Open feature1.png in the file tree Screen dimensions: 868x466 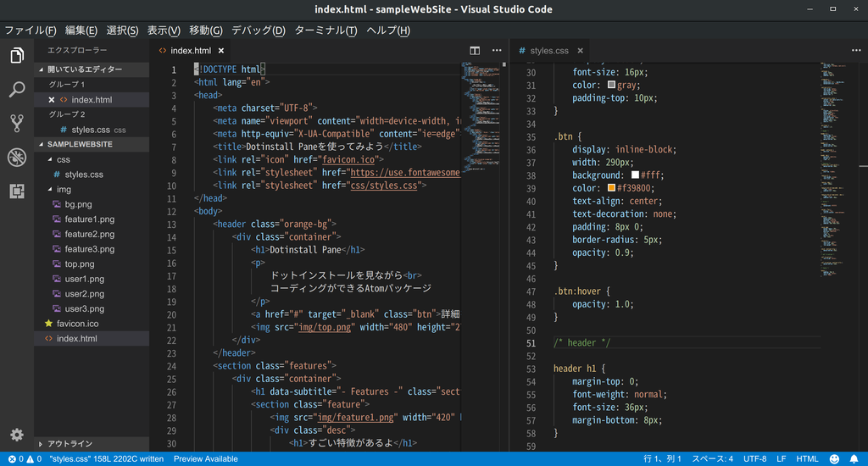pos(92,219)
